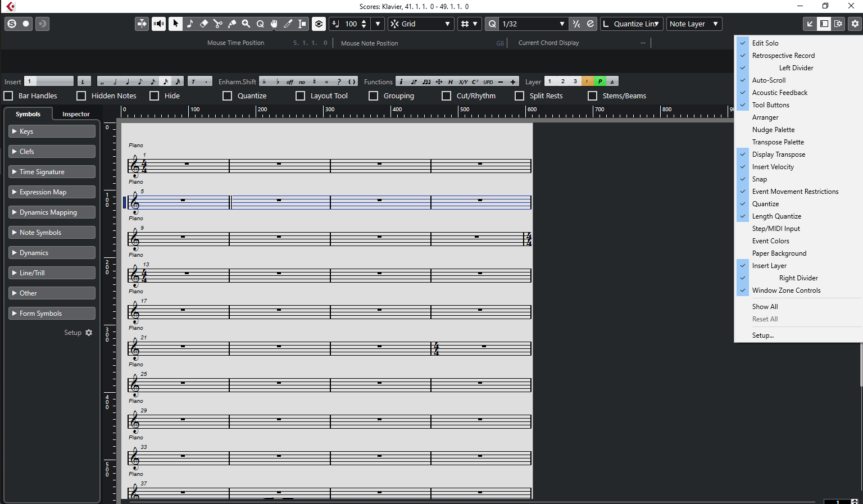
Task: Open the Set up Window Layout icon
Action: point(838,24)
